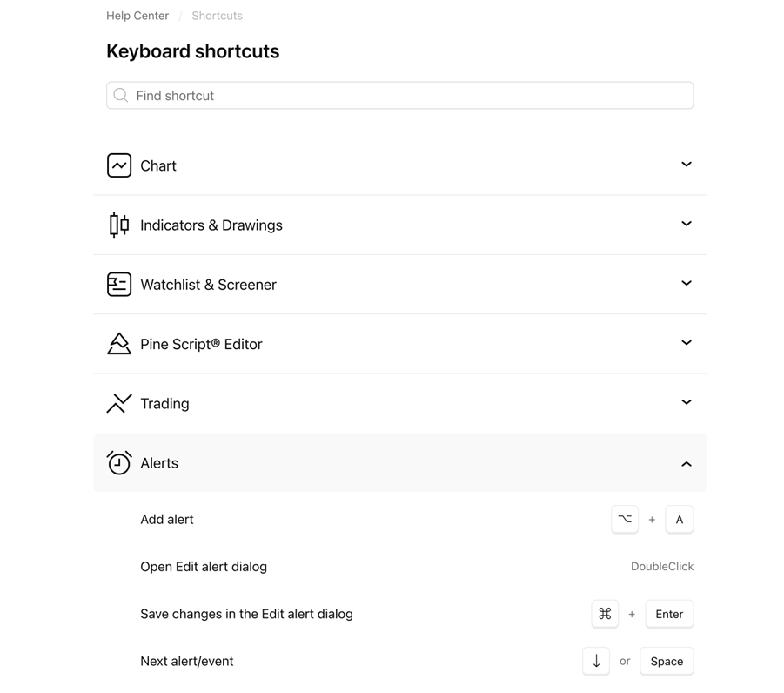Click the Alerts alarm clock icon
This screenshot has height=693, width=784.
click(x=119, y=463)
